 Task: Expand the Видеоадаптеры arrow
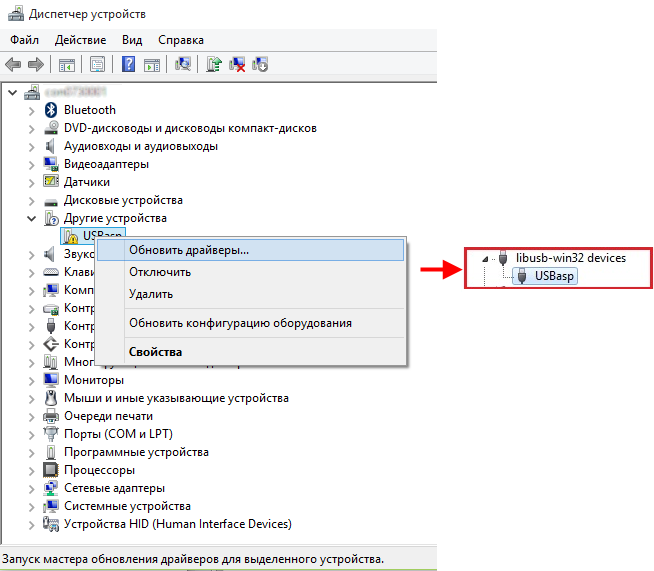[32, 165]
